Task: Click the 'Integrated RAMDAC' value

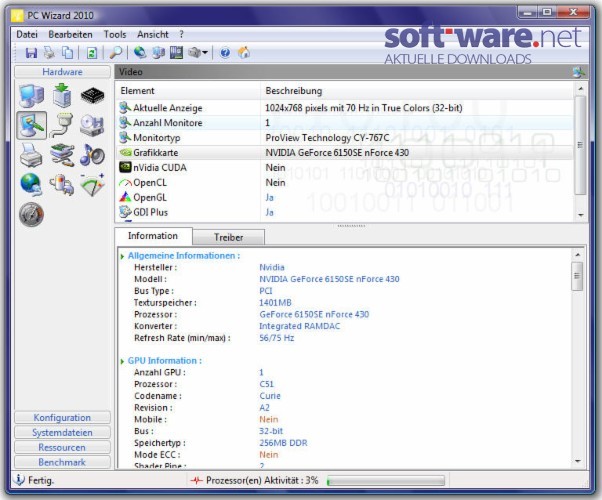Action: 299,326
